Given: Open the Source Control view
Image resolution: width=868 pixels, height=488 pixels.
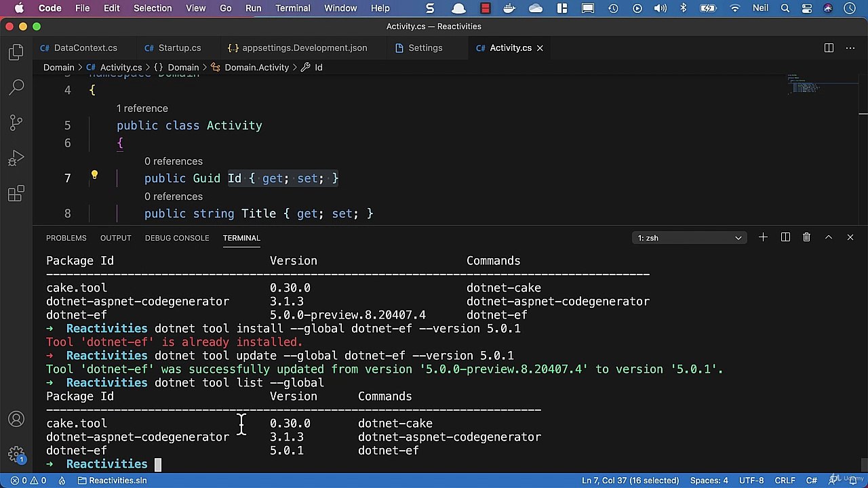Looking at the screenshot, I should pyautogui.click(x=16, y=123).
